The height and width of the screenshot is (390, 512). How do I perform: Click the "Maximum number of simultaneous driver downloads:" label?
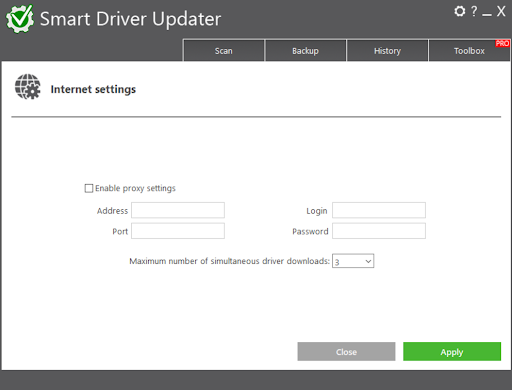(230, 261)
